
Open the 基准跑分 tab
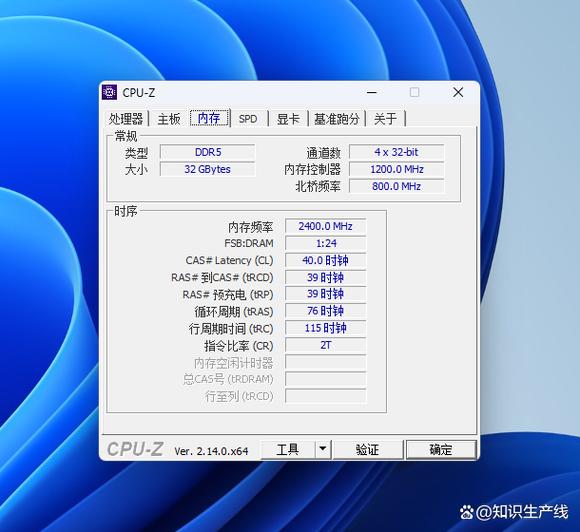[337, 119]
